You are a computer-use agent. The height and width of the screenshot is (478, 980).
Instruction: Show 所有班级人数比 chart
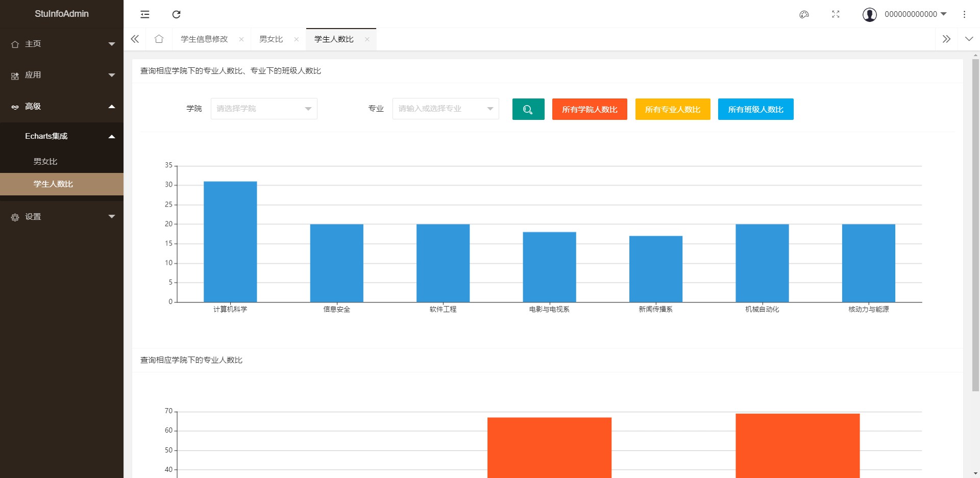tap(756, 109)
